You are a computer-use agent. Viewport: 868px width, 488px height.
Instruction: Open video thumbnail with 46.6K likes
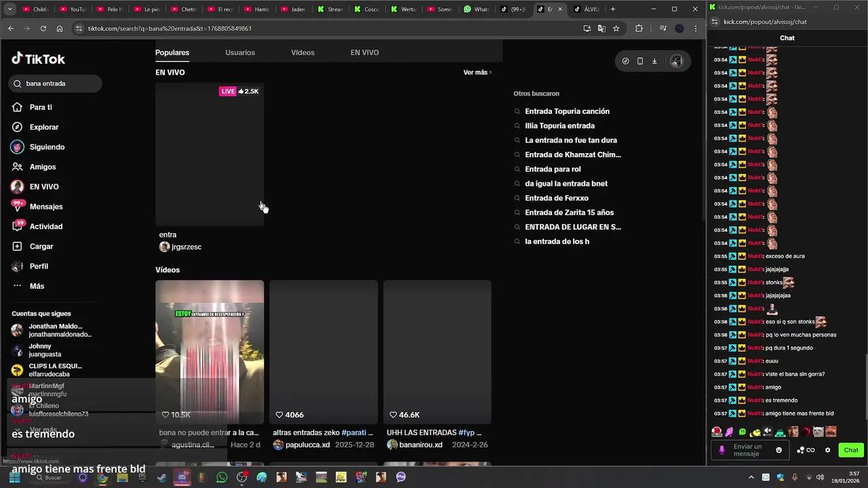437,352
